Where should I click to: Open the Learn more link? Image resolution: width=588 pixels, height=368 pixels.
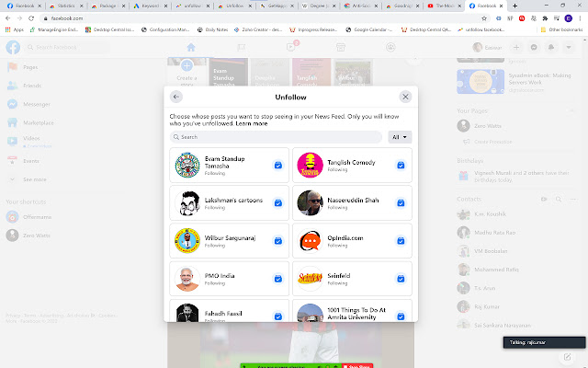pos(252,123)
